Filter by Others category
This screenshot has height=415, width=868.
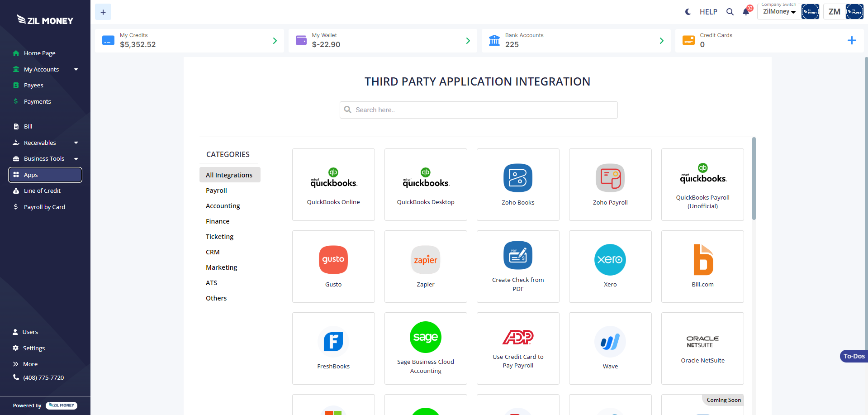coord(216,298)
